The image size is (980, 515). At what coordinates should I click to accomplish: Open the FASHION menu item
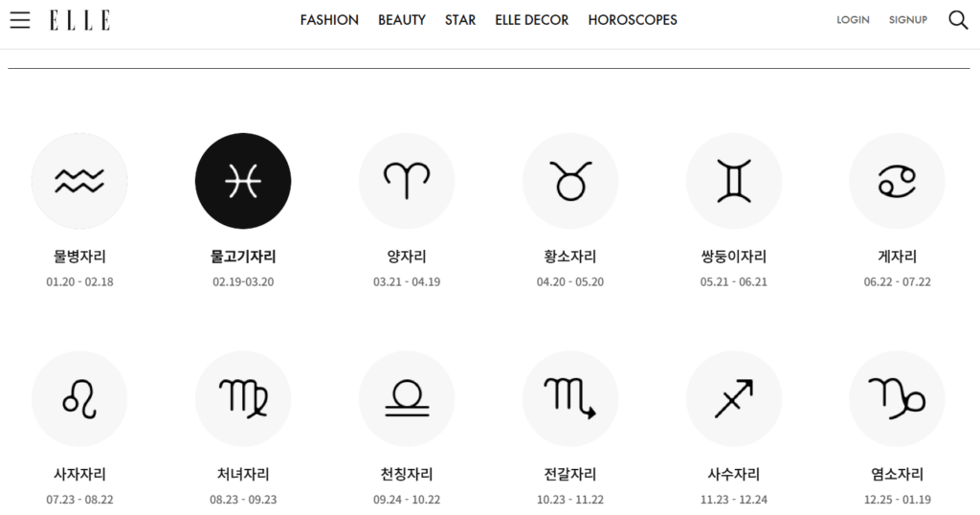coord(329,20)
